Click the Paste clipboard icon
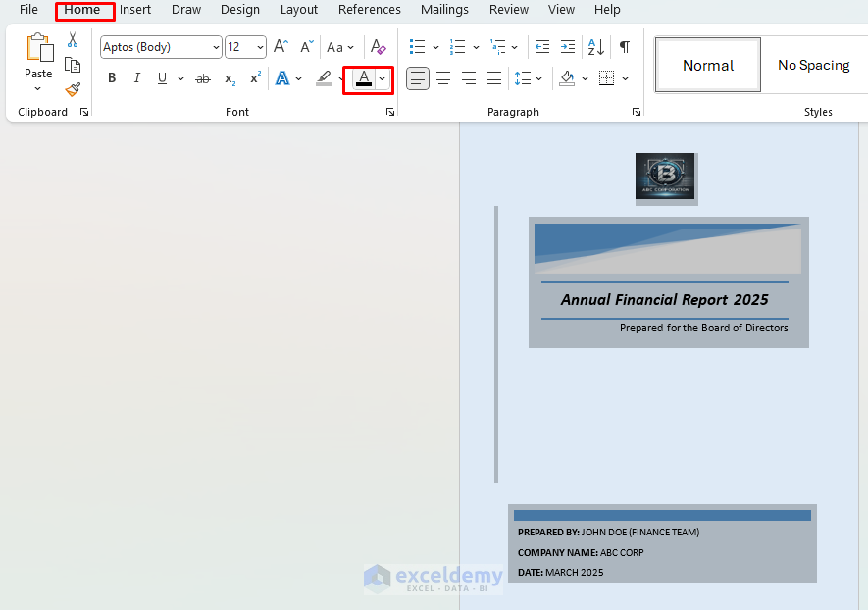The height and width of the screenshot is (610, 868). [x=39, y=47]
